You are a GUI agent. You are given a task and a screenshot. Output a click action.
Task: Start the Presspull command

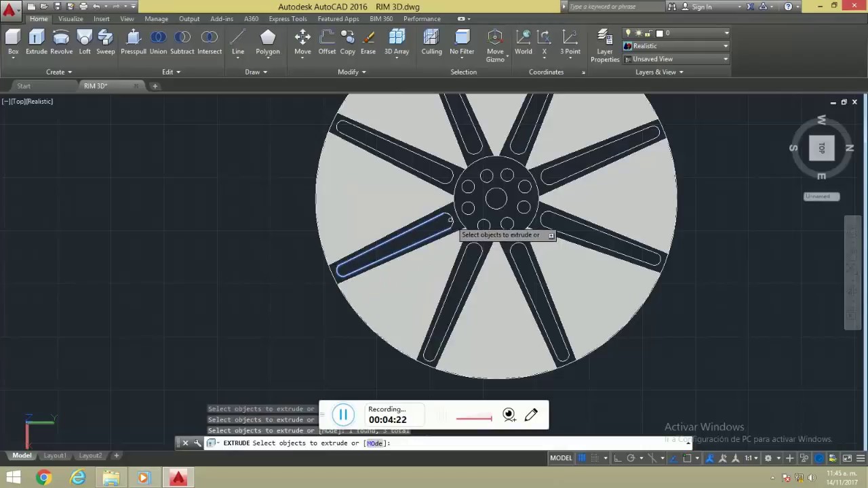134,42
